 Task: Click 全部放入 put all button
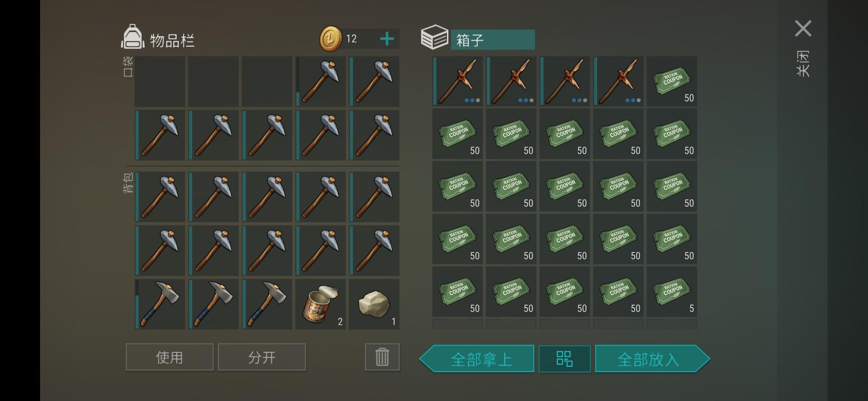point(652,359)
